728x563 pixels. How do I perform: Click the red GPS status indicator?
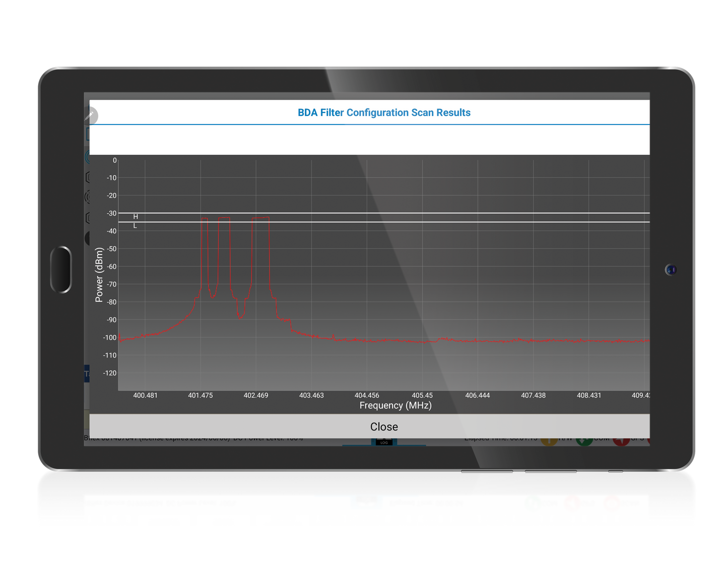point(622,440)
